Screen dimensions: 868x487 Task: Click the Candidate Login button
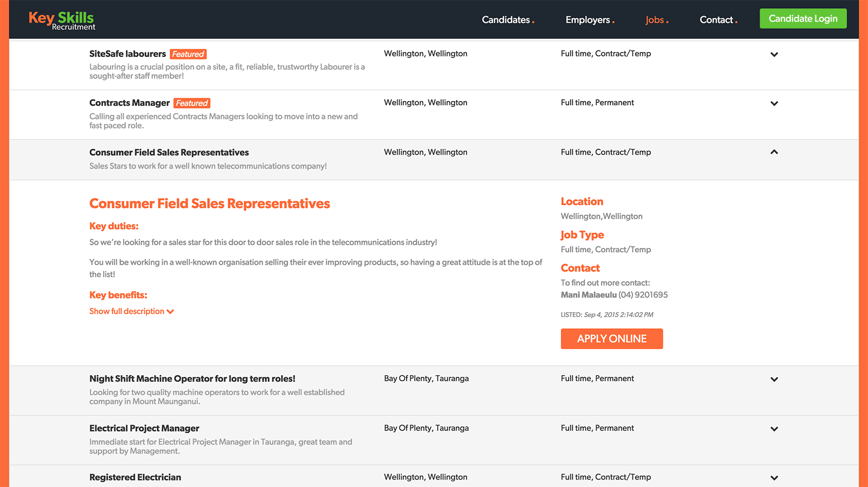[803, 18]
